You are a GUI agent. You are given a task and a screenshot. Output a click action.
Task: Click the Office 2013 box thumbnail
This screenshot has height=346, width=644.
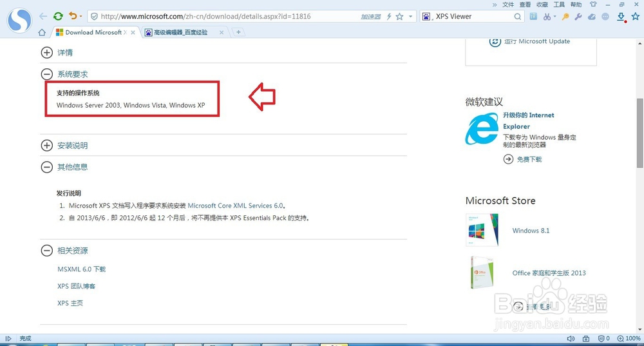coord(482,273)
